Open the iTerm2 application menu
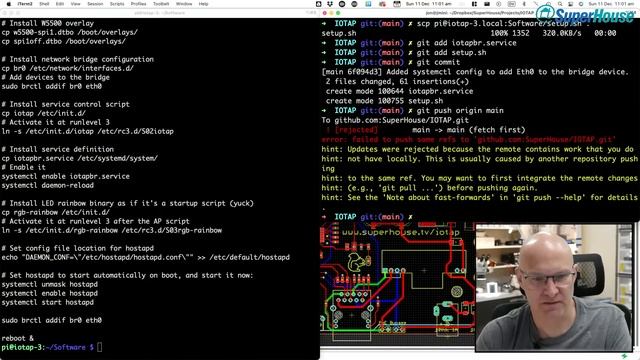The height and width of the screenshot is (360, 640). pos(25,4)
